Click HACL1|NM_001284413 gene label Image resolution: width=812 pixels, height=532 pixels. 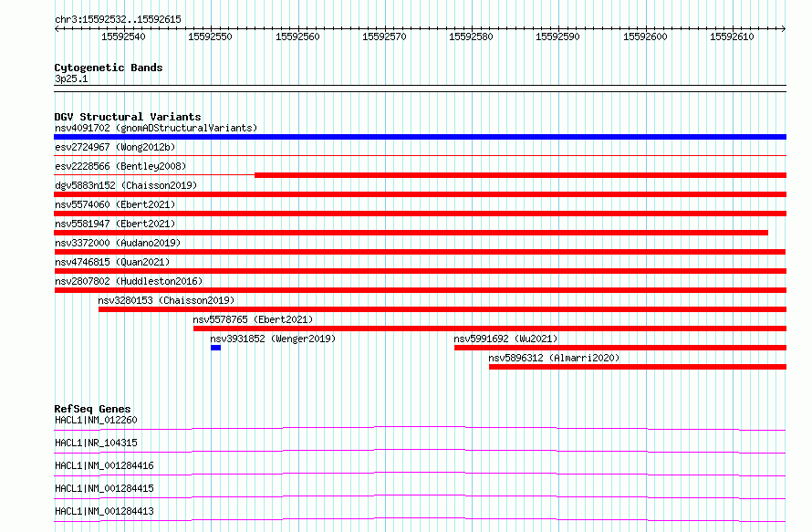(x=104, y=511)
